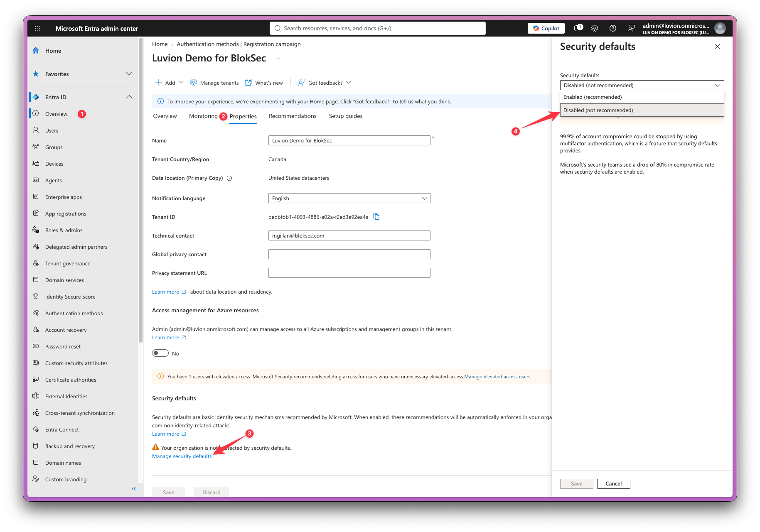Switch to the Monitoring tab
Viewport: 760px width, 532px height.
203,116
